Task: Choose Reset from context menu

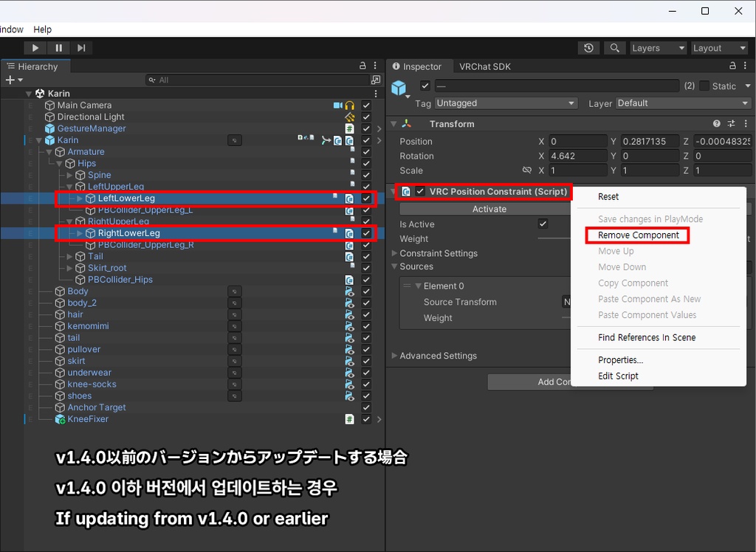Action: (608, 197)
